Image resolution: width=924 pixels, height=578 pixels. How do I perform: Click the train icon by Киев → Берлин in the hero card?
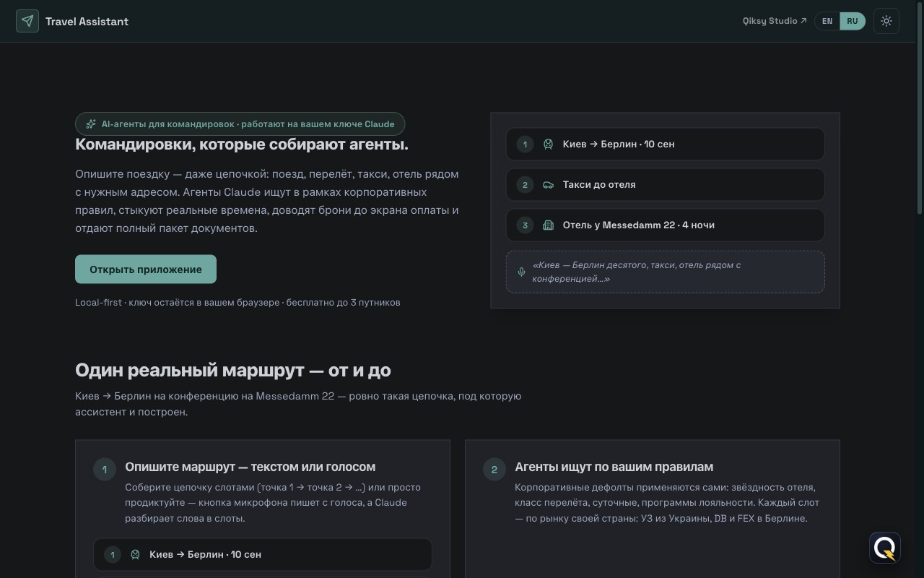[x=549, y=144]
